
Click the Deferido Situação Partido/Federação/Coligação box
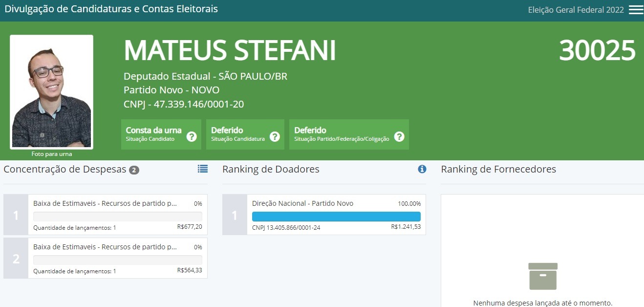[342, 134]
